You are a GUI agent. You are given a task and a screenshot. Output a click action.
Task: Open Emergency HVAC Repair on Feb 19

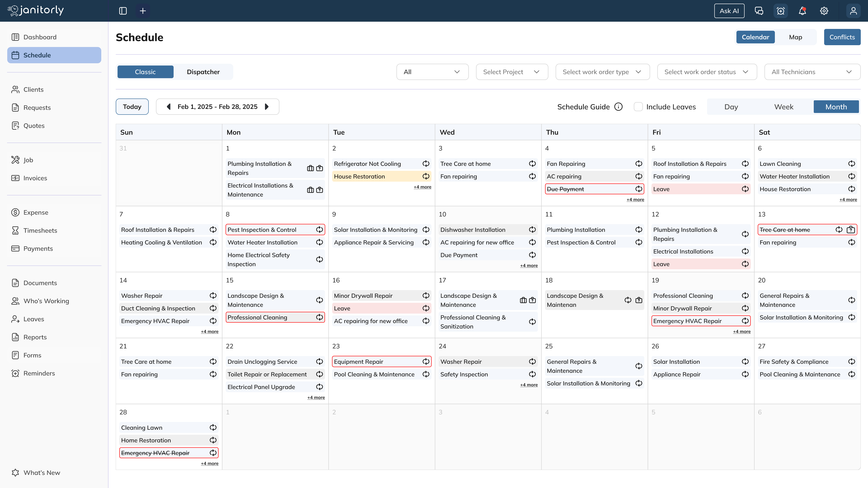[x=701, y=321]
